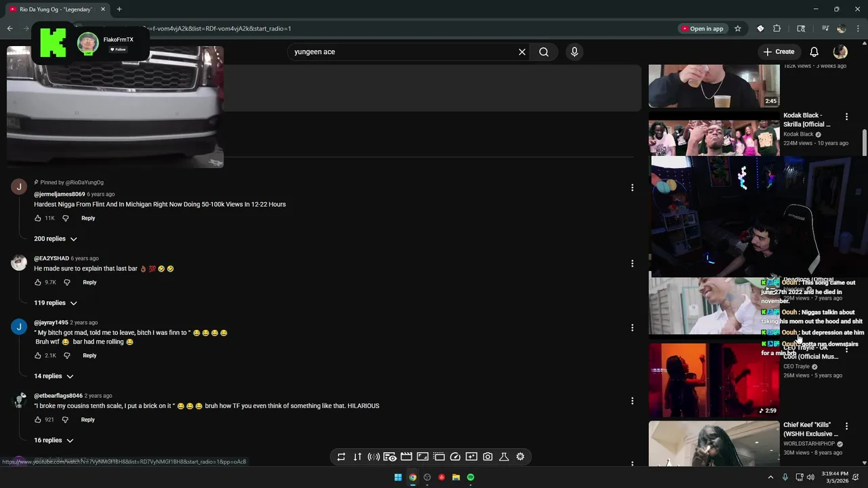
Task: Expand 14 replies thread
Action: click(54, 376)
